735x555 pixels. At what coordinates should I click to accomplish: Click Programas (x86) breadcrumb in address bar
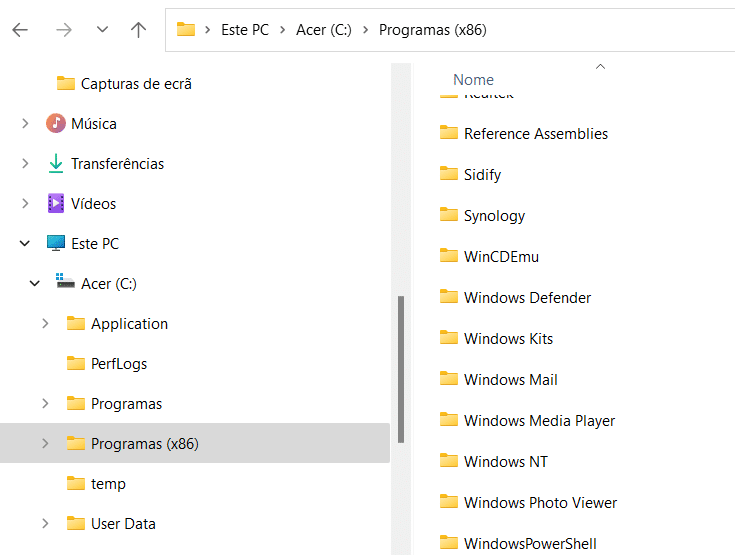(x=433, y=30)
